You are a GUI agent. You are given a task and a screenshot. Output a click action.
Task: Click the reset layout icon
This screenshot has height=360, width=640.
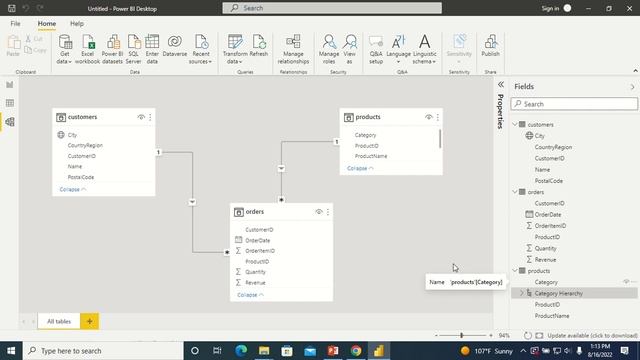pos(528,336)
